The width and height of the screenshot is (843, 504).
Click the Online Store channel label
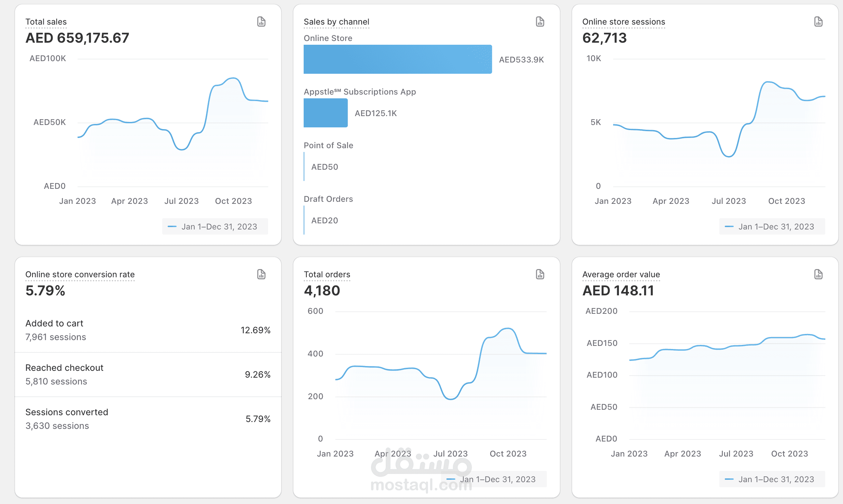pyautogui.click(x=328, y=38)
